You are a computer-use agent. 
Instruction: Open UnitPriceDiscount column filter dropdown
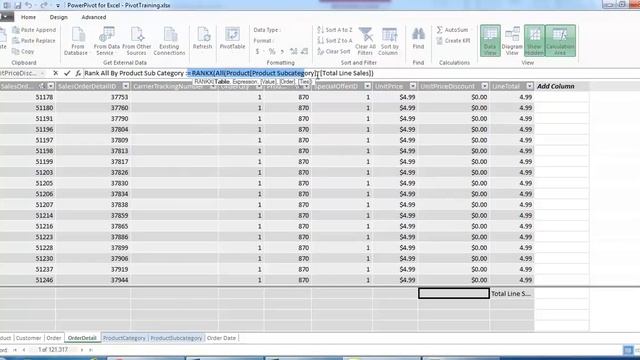point(484,86)
